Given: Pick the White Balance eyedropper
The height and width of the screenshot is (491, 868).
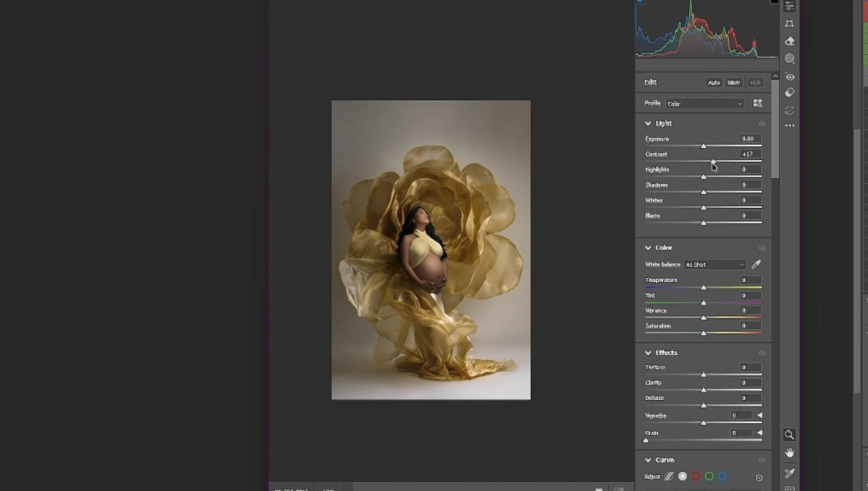Looking at the screenshot, I should coord(757,265).
